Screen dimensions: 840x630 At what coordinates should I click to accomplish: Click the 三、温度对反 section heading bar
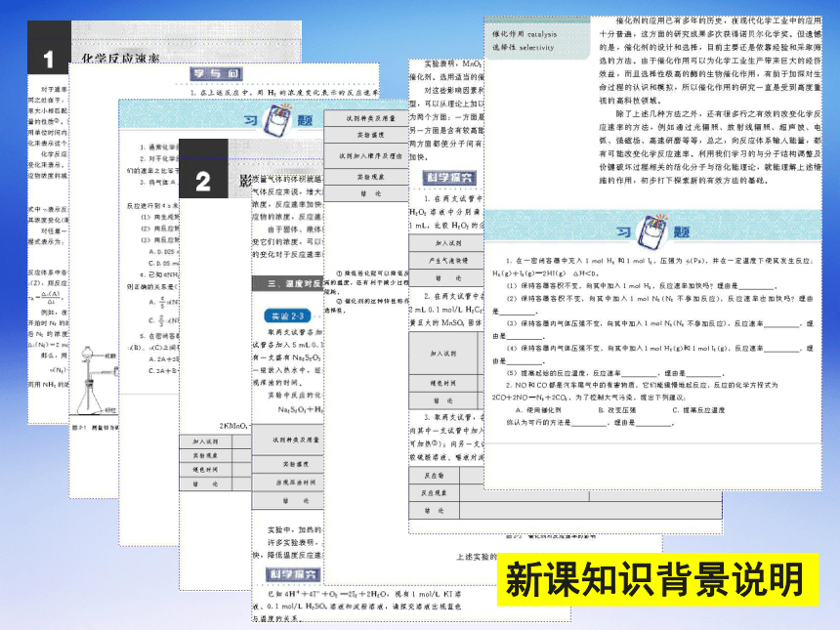pyautogui.click(x=288, y=283)
